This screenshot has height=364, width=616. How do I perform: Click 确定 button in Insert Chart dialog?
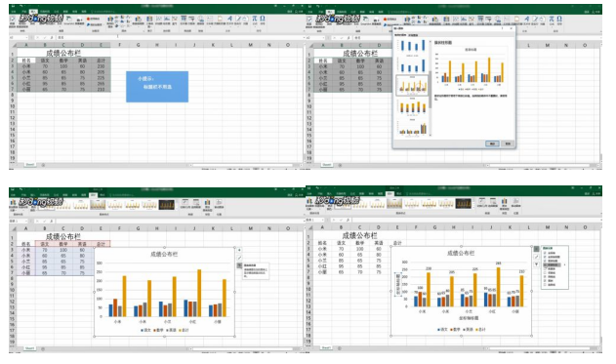[x=492, y=143]
